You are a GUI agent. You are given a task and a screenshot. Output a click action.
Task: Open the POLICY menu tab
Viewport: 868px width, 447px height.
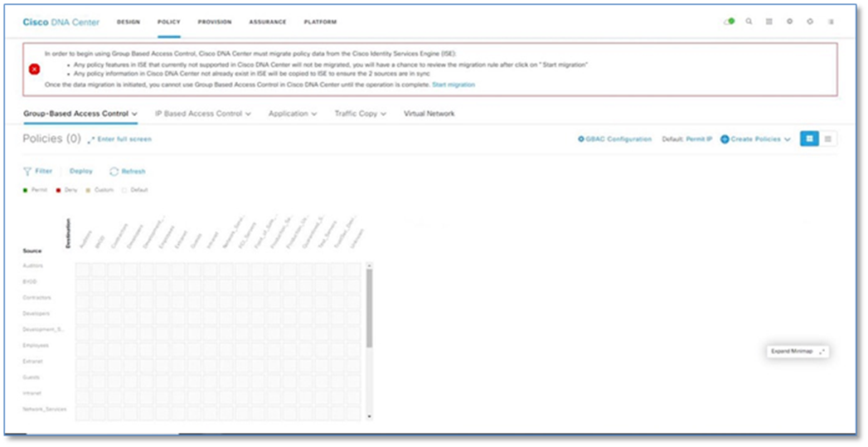[169, 22]
